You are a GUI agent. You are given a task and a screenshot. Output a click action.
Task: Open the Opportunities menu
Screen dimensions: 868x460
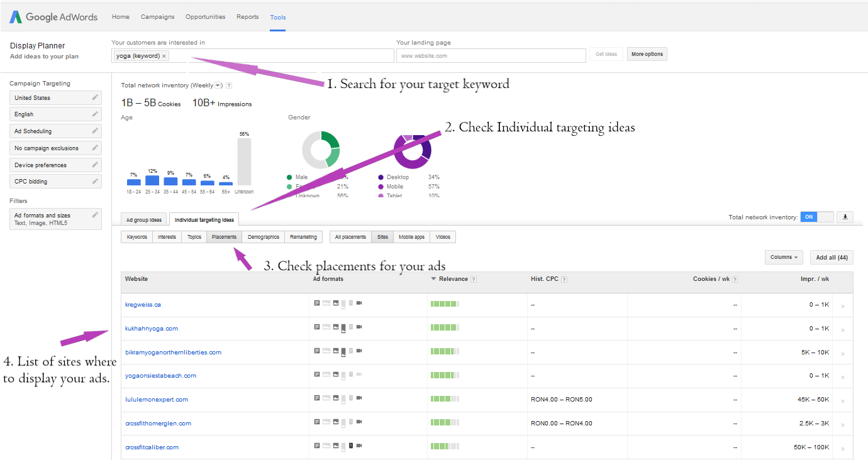pos(206,17)
